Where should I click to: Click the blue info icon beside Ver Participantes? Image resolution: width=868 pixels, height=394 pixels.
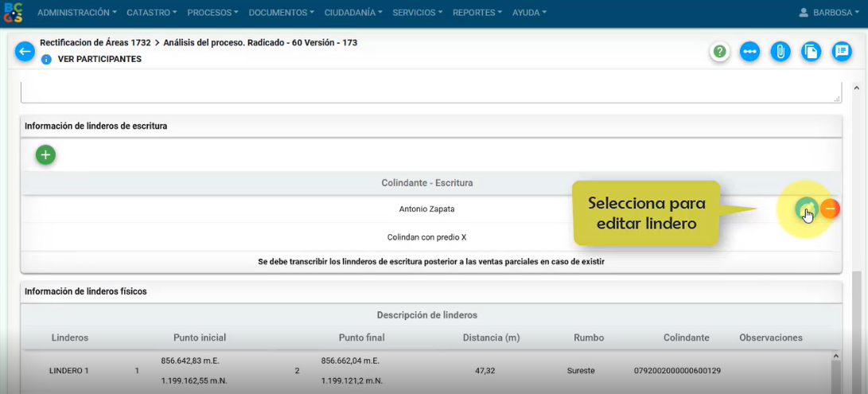pos(46,60)
